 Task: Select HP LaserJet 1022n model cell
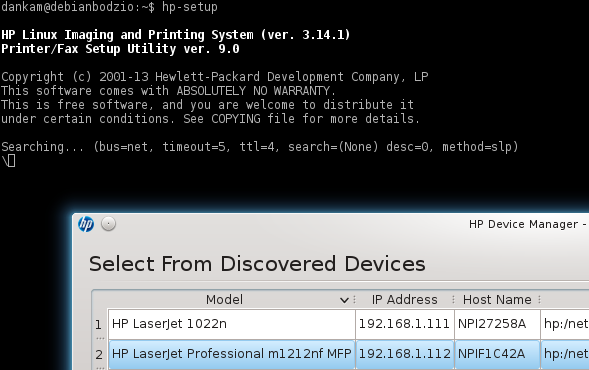pos(232,324)
